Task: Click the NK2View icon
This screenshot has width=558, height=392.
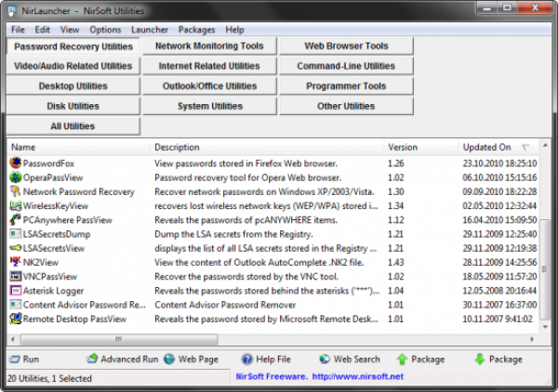Action: click(x=15, y=262)
